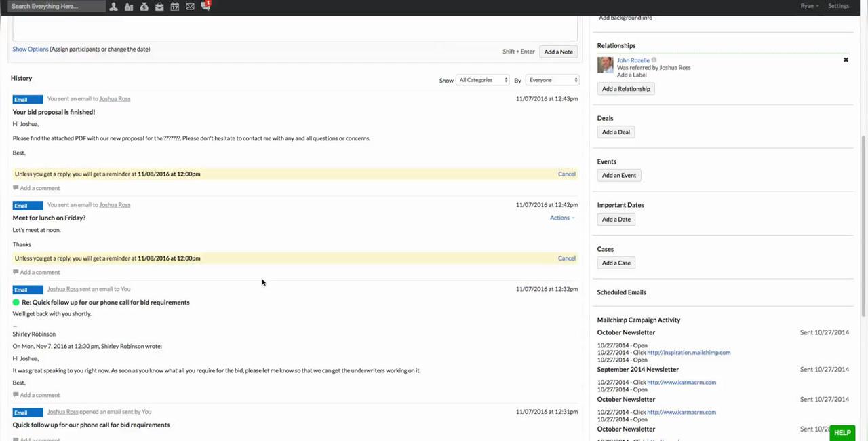Click Email tag on 12:32pm entry
The width and height of the screenshot is (868, 441).
(28, 290)
